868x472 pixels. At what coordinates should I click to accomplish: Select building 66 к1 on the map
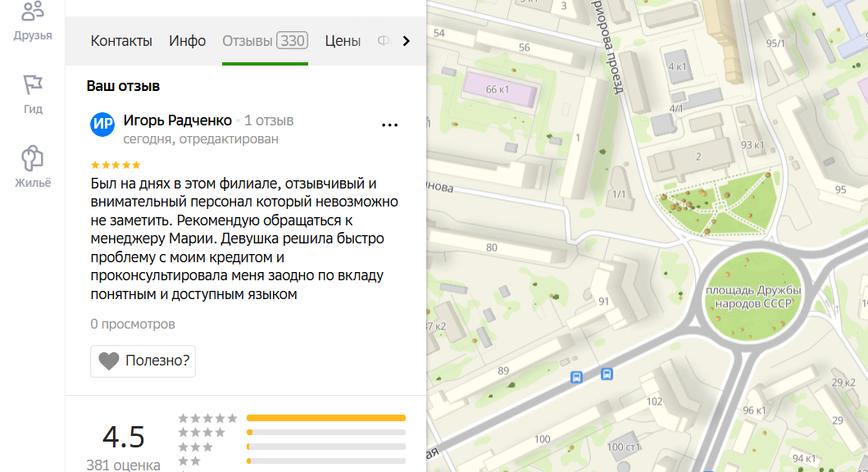499,89
